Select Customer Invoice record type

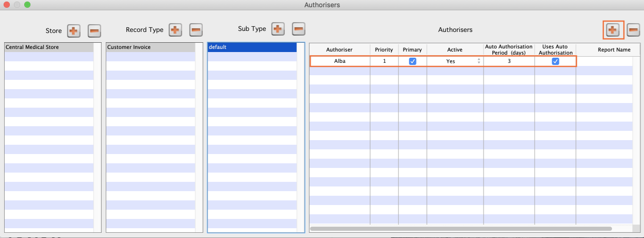[x=150, y=47]
